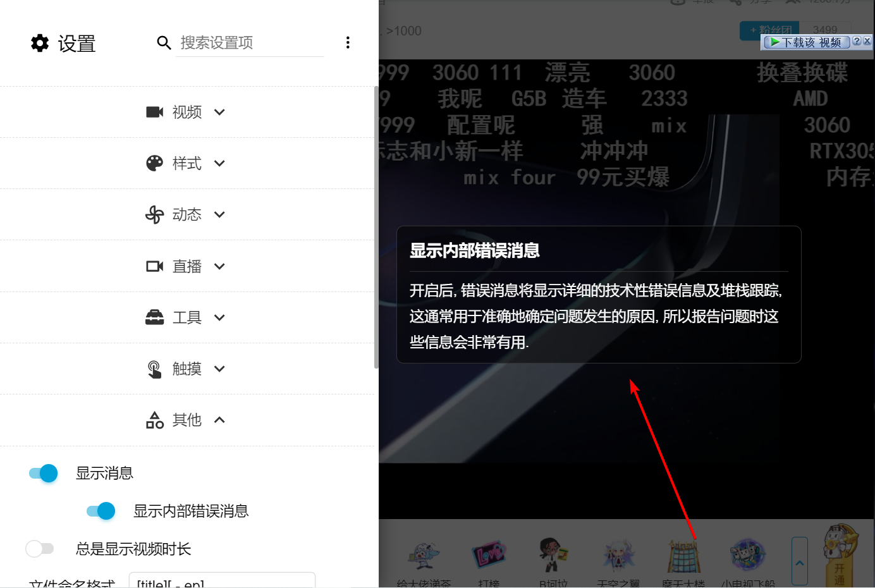Expand the 动态 section chevron
Viewport: 875px width, 588px height.
[219, 214]
